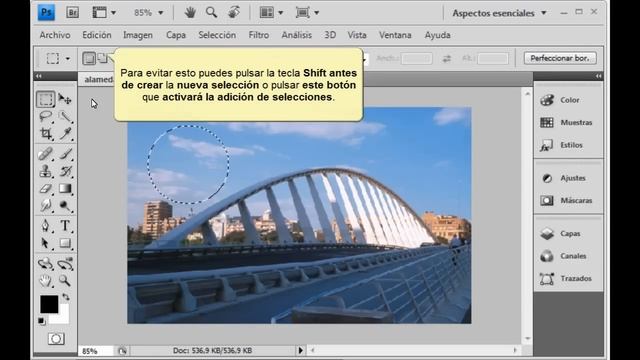This screenshot has width=640, height=360.
Task: Activate the New selection mode button
Action: 89,58
